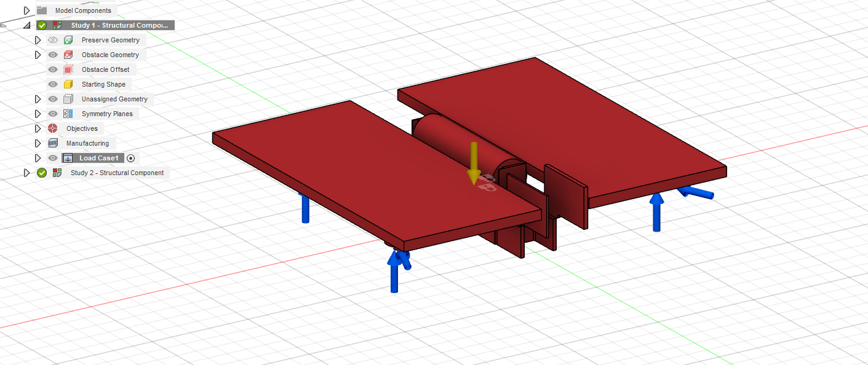Click the Preserve Geometry icon
This screenshot has height=365, width=868.
click(x=67, y=39)
